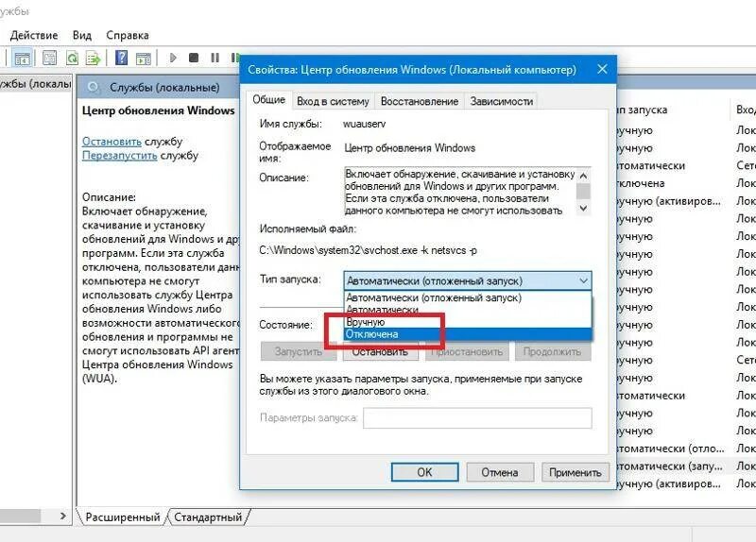Viewport: 756px width, 542px height.
Task: Switch to the Общие tab
Action: point(269,100)
